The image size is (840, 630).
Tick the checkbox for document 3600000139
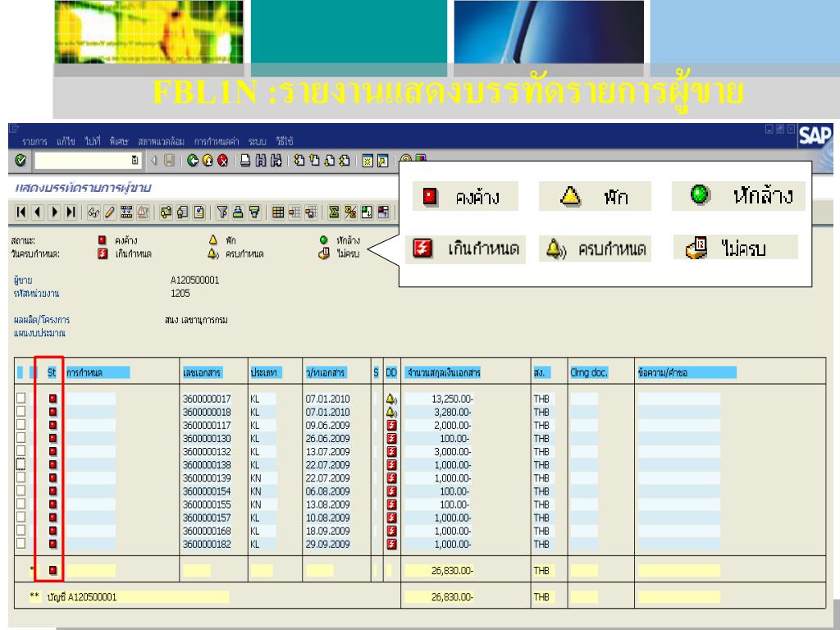pos(21,477)
